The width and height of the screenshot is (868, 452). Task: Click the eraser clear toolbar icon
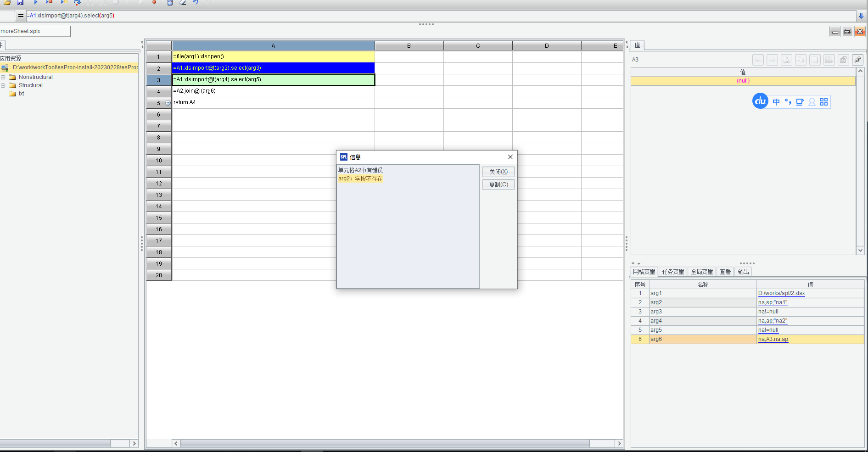183,2
